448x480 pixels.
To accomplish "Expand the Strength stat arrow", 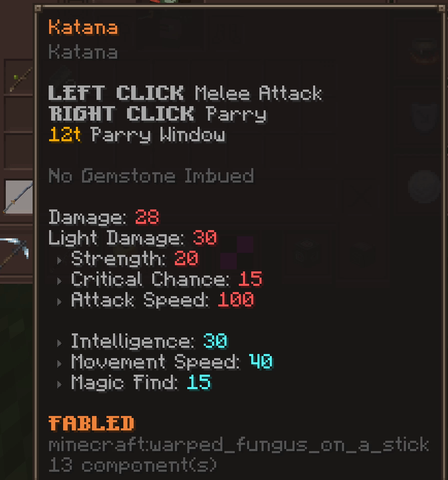I will click(x=59, y=260).
